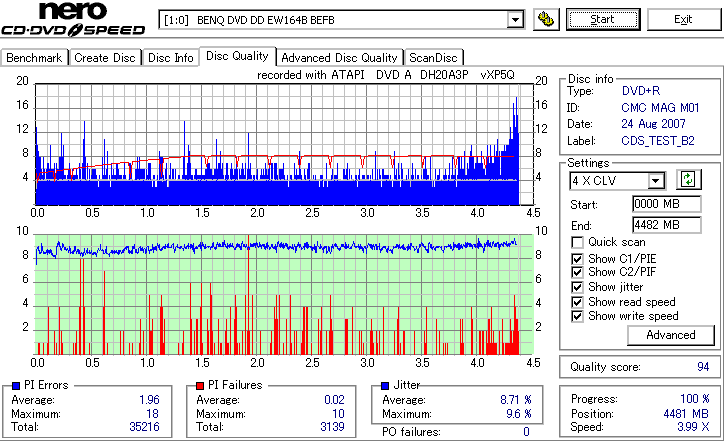This screenshot has height=441, width=724.
Task: Click the options tool icon beside Start
Action: (x=546, y=19)
